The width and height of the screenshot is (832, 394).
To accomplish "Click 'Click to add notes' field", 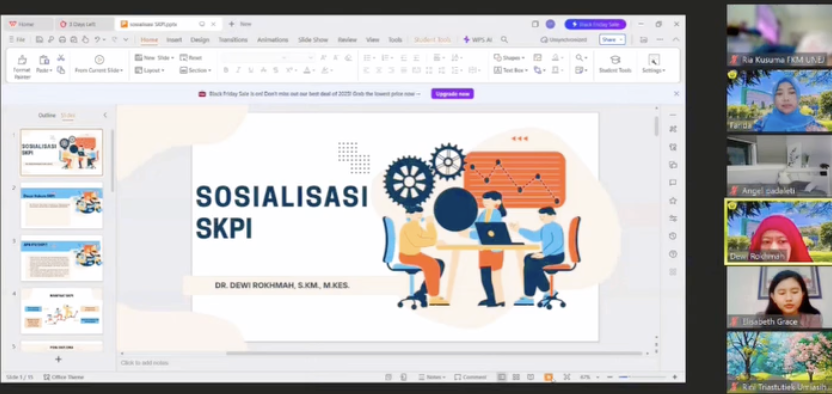I will tap(144, 363).
